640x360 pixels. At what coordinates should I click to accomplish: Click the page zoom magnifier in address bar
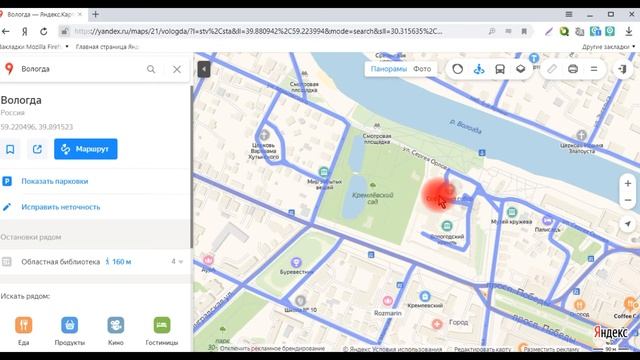click(x=492, y=31)
